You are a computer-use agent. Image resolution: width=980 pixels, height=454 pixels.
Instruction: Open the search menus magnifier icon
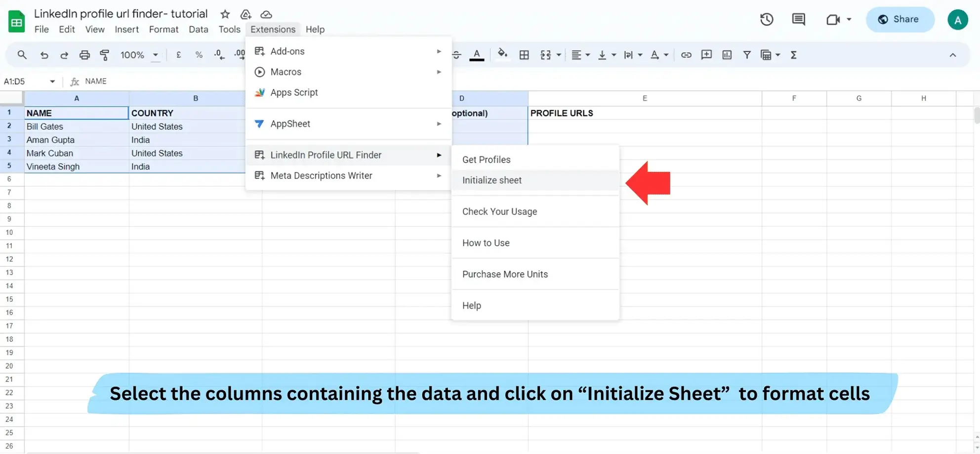22,55
